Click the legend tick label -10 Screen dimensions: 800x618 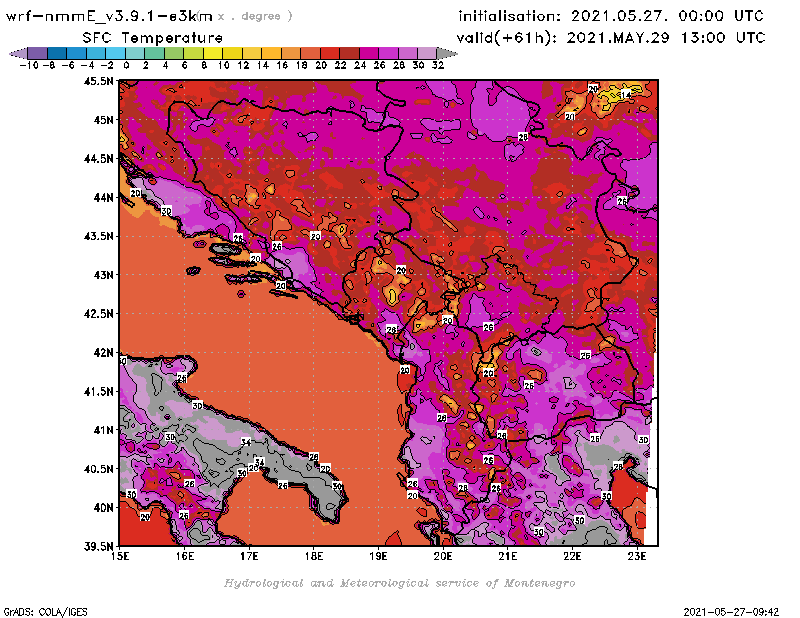click(29, 65)
